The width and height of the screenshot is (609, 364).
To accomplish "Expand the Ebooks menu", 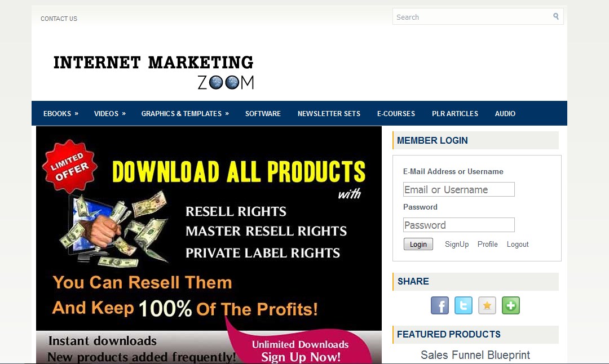I will tap(60, 114).
